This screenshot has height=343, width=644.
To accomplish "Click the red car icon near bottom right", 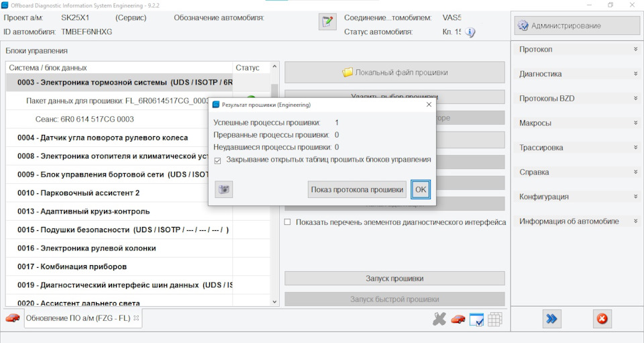I will click(458, 320).
